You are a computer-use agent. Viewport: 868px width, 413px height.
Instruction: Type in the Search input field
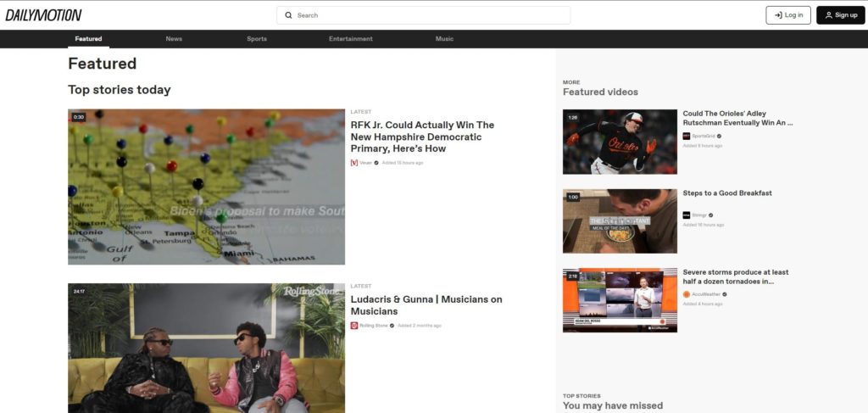click(428, 15)
